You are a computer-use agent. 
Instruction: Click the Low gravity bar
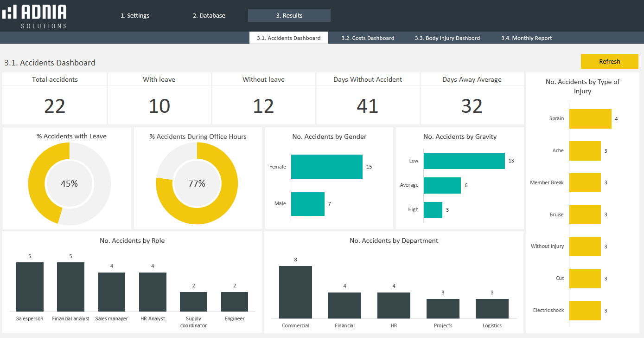(x=464, y=161)
